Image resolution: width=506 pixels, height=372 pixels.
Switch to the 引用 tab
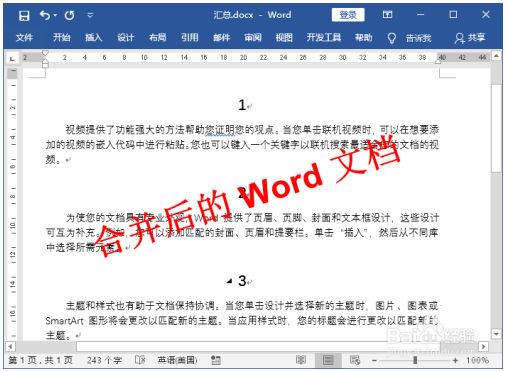189,37
